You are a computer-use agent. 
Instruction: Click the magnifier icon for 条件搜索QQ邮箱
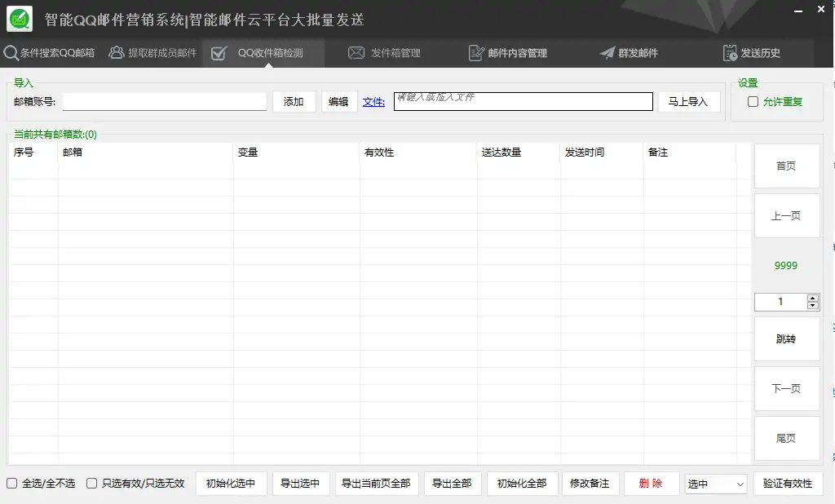tap(11, 53)
